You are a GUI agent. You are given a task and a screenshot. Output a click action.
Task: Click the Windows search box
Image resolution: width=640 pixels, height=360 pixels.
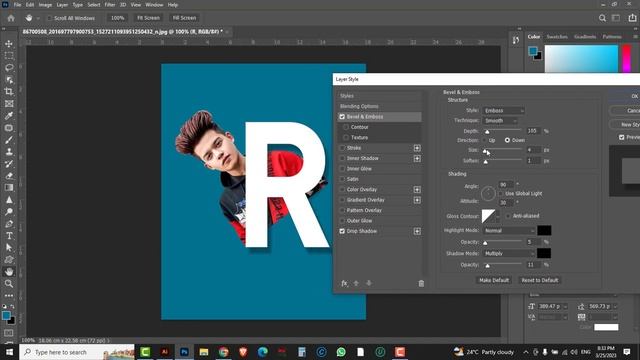77,352
